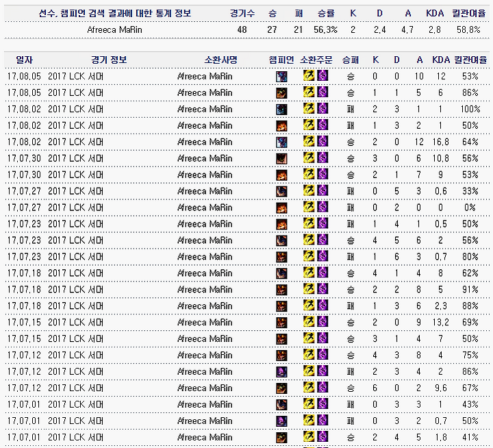The height and width of the screenshot is (448, 493).
Task: Click champion icon in the 33% kill participation row
Action: tap(281, 191)
